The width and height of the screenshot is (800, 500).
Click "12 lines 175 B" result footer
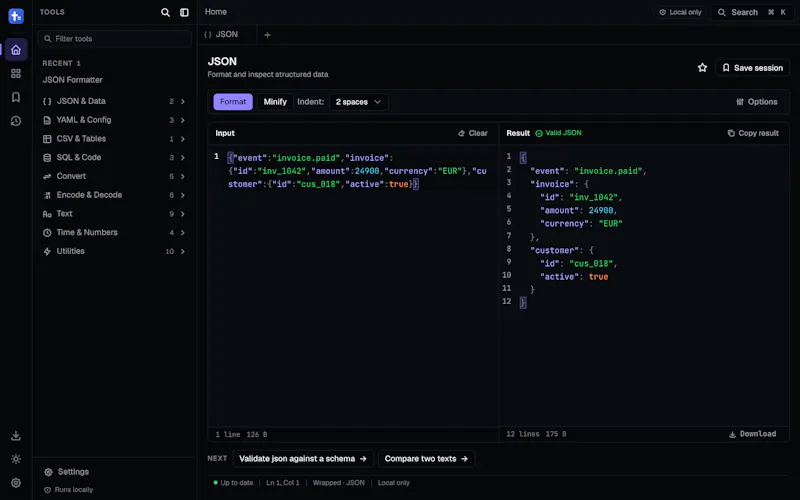pyautogui.click(x=536, y=434)
